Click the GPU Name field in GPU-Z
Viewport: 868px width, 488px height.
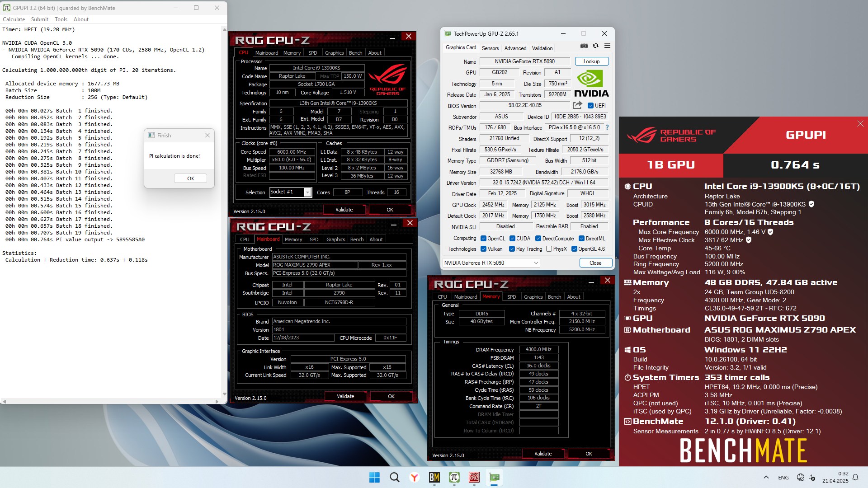[x=525, y=61]
